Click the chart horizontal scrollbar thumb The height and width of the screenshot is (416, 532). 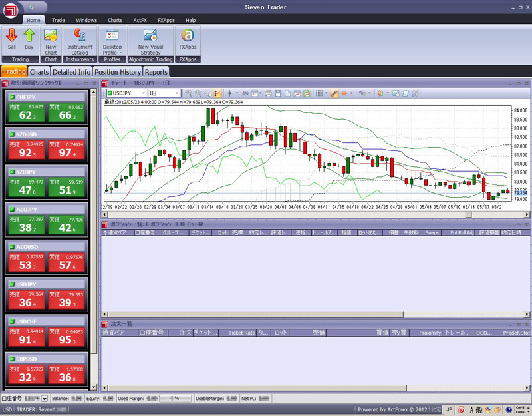468,214
